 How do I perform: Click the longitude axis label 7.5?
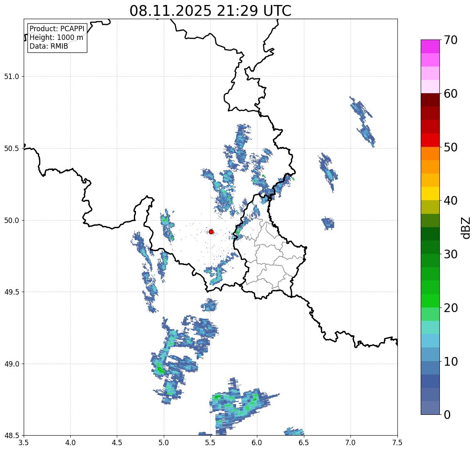point(397,443)
